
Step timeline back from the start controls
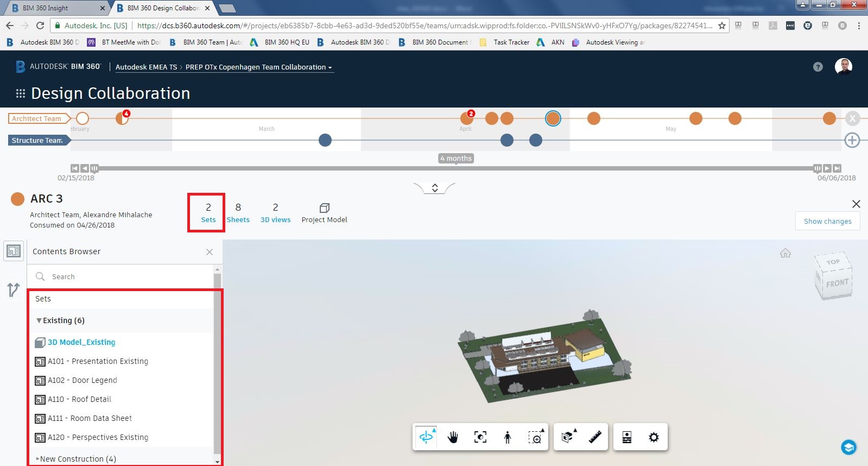85,168
